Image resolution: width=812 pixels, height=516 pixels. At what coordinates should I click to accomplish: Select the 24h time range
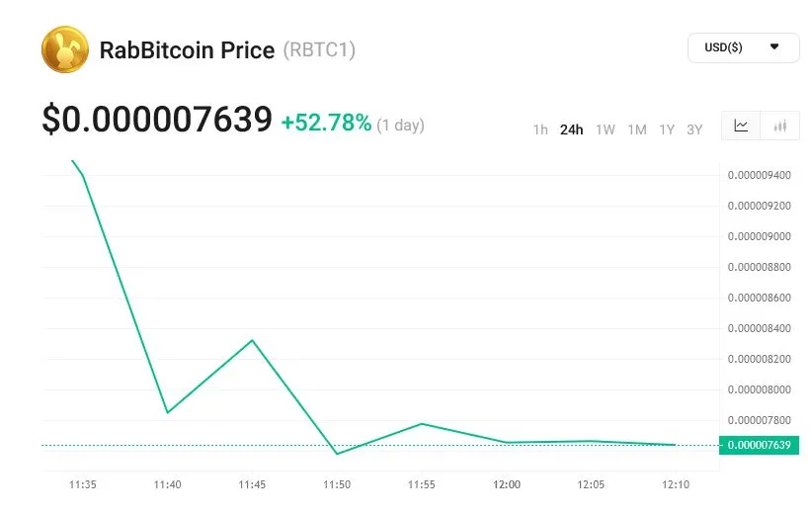(x=571, y=129)
